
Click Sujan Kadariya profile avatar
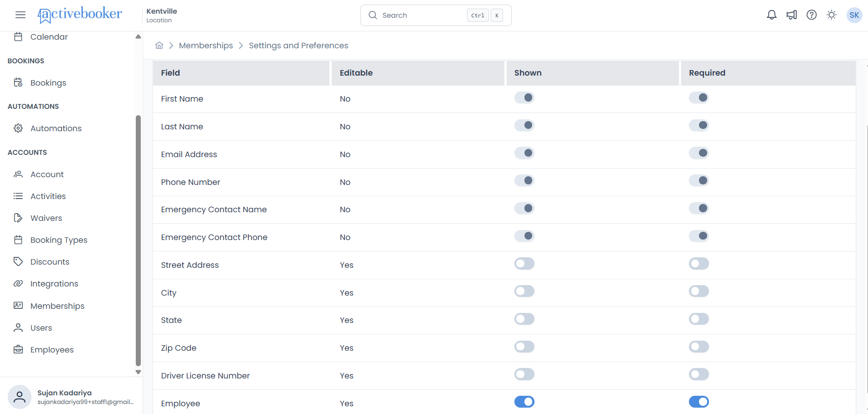coord(20,397)
